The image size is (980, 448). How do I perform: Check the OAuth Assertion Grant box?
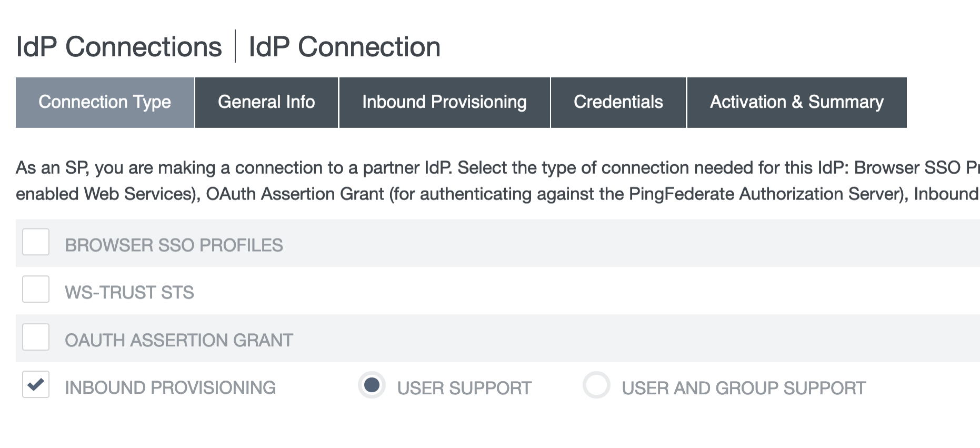pos(36,337)
